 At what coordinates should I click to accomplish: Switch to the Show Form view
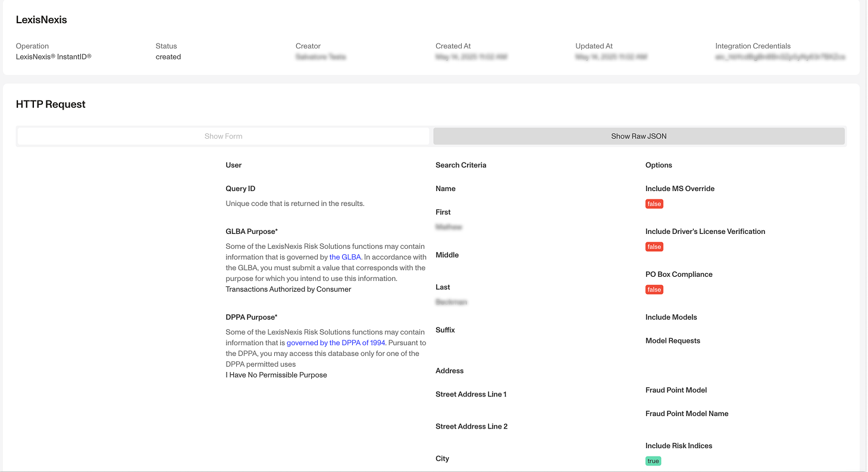click(x=223, y=136)
